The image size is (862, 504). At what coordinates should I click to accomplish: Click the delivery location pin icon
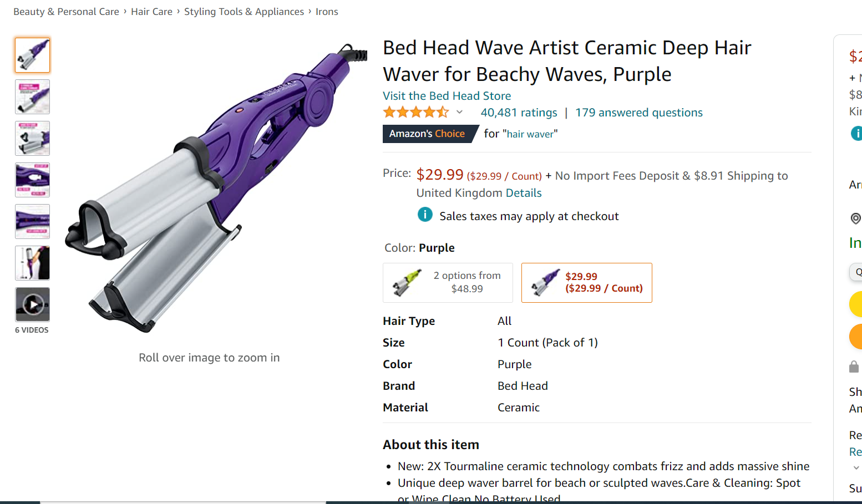855,218
